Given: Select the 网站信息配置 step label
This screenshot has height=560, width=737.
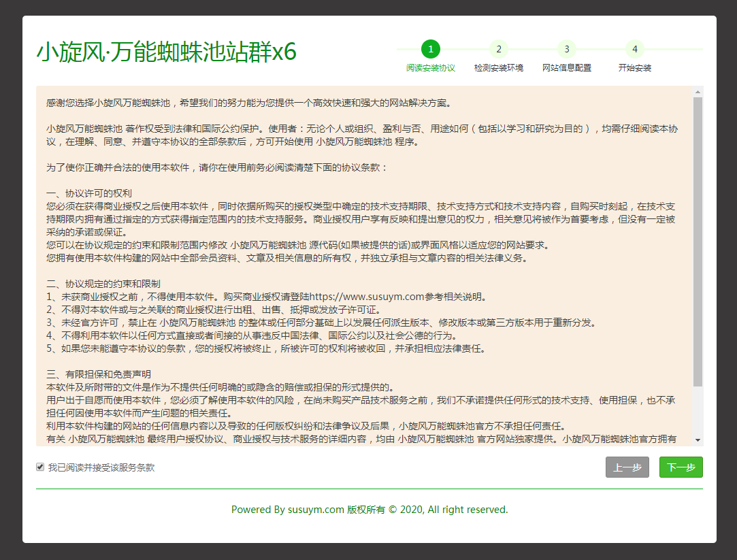Looking at the screenshot, I should tap(567, 68).
